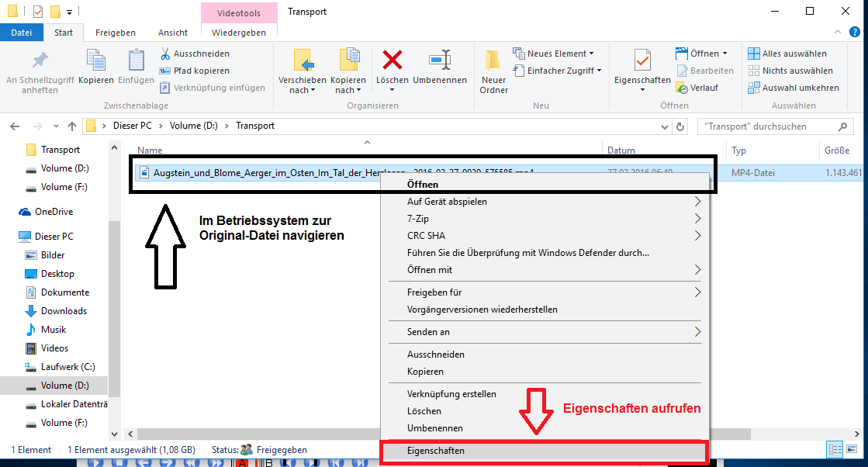Open the Ansicht ribbon tab

point(172,33)
